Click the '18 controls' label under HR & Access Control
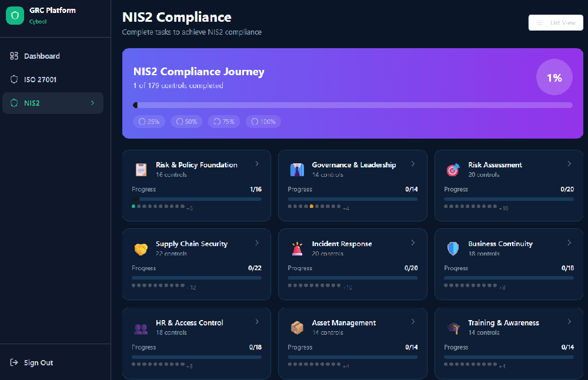The image size is (588, 380). pyautogui.click(x=171, y=332)
